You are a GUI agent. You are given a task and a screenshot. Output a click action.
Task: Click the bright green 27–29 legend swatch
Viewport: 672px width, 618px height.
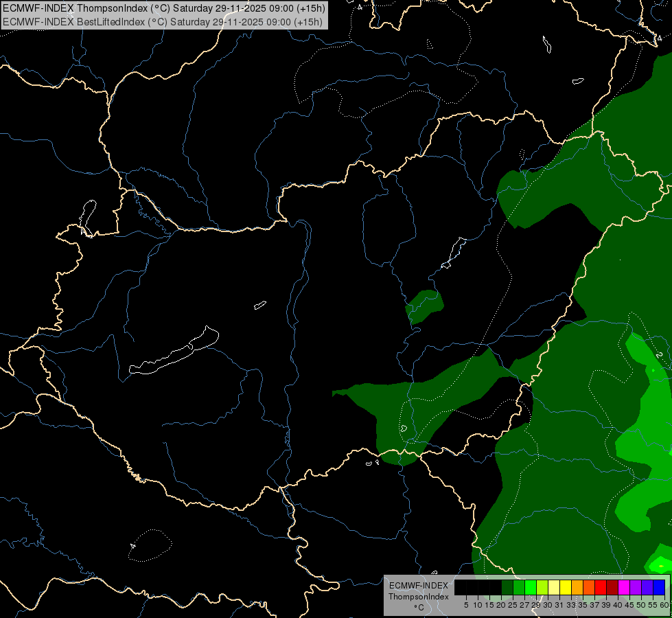(x=531, y=588)
